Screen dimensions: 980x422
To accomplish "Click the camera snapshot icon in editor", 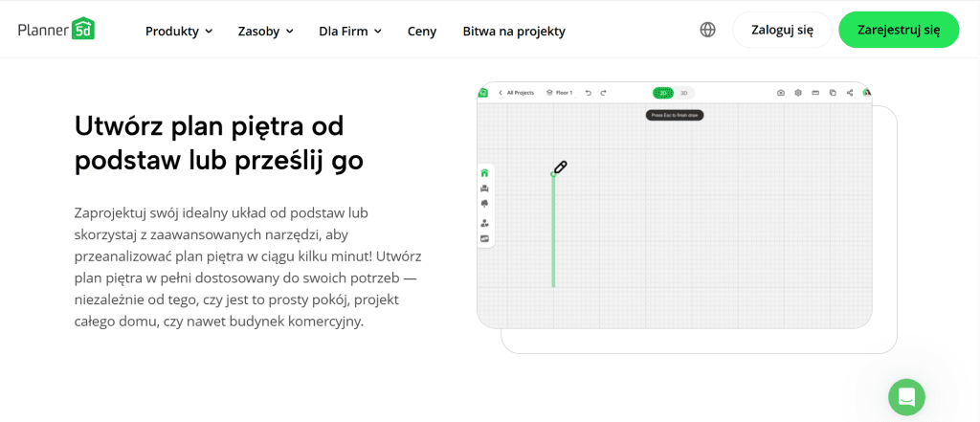I will 781,93.
